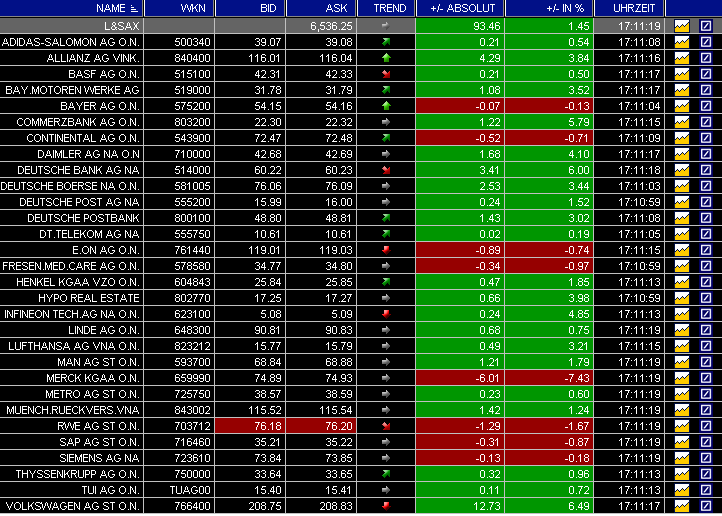Image resolution: width=722 pixels, height=516 pixels.
Task: Click the ask price 119.03 for E.ON
Action: pyautogui.click(x=336, y=250)
